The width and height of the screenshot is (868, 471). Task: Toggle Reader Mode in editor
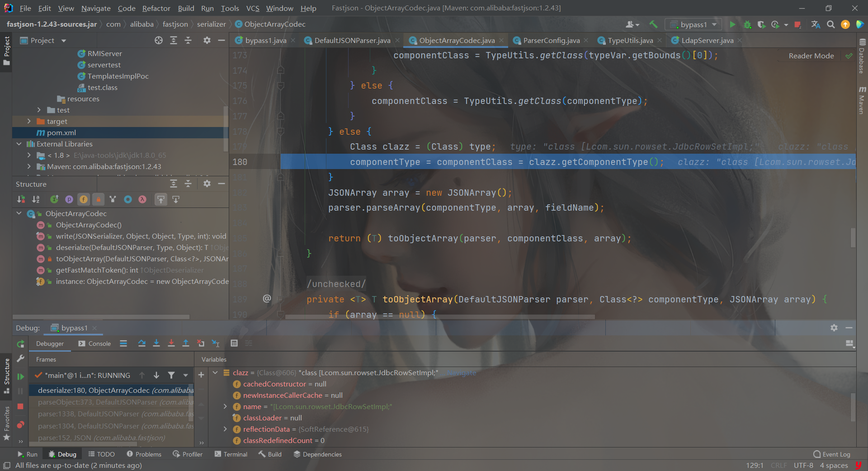pos(811,56)
